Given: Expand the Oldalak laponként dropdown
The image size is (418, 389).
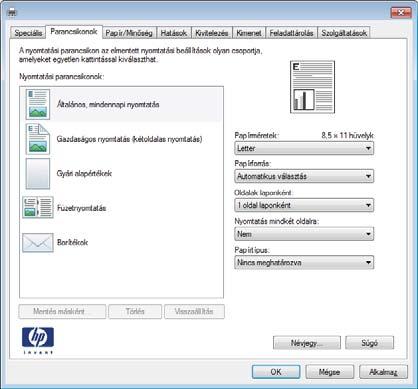Looking at the screenshot, I should 304,205.
